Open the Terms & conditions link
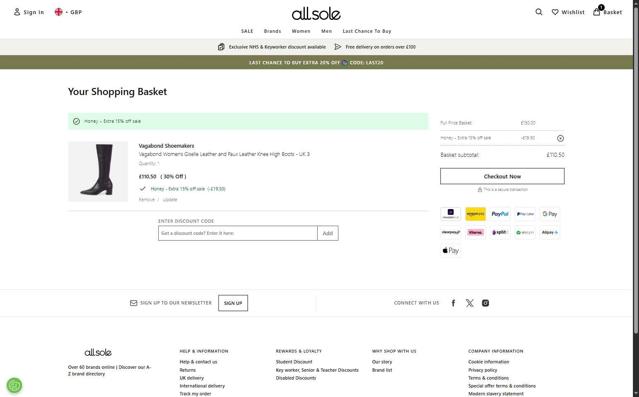639x397 pixels. (488, 378)
